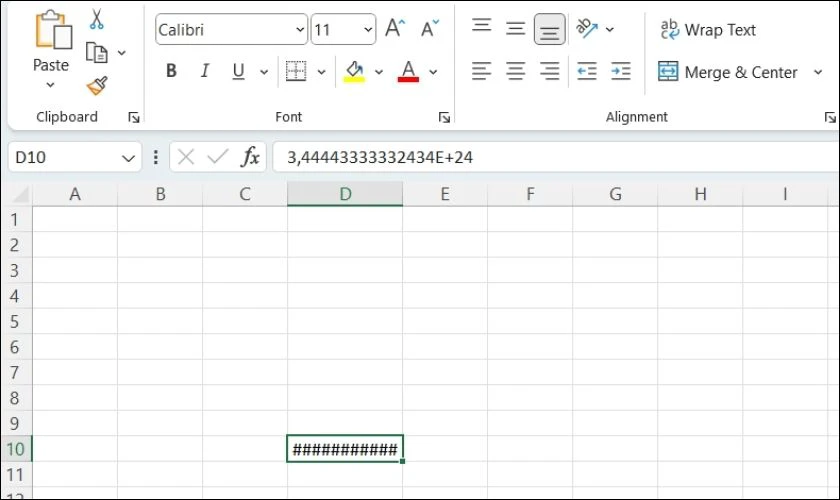Toggle Bottom Align button

coord(550,29)
